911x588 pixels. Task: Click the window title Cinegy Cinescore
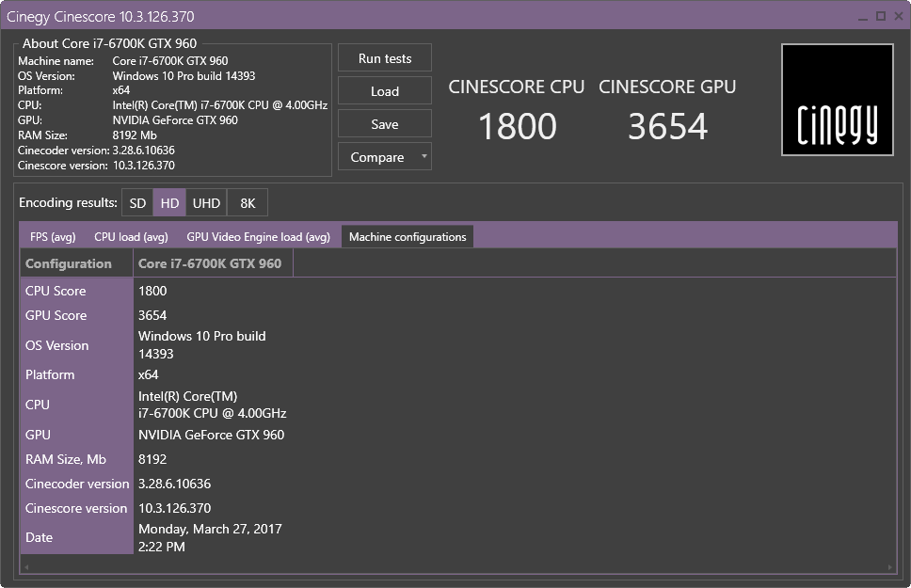[101, 16]
